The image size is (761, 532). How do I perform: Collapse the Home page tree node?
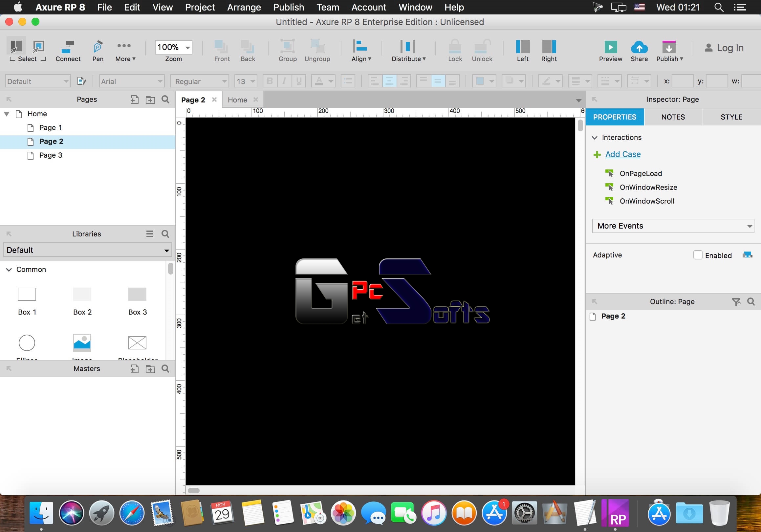[7, 114]
